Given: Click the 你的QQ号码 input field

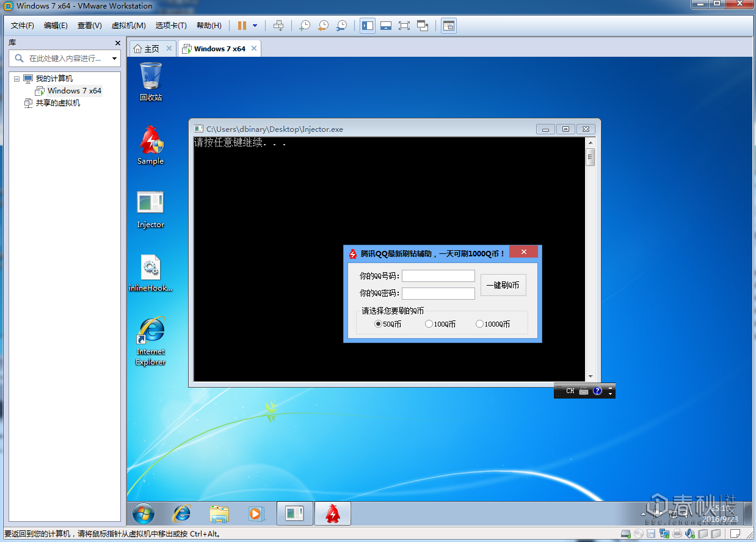Looking at the screenshot, I should 438,276.
